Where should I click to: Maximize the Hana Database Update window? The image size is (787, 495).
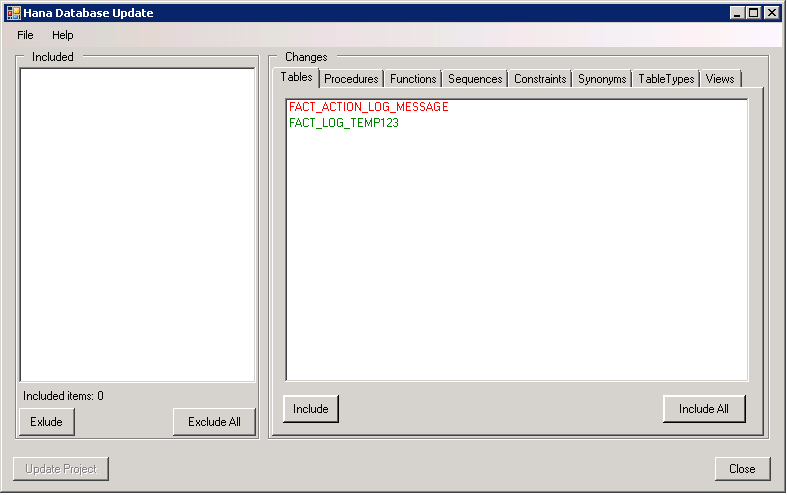click(x=754, y=13)
